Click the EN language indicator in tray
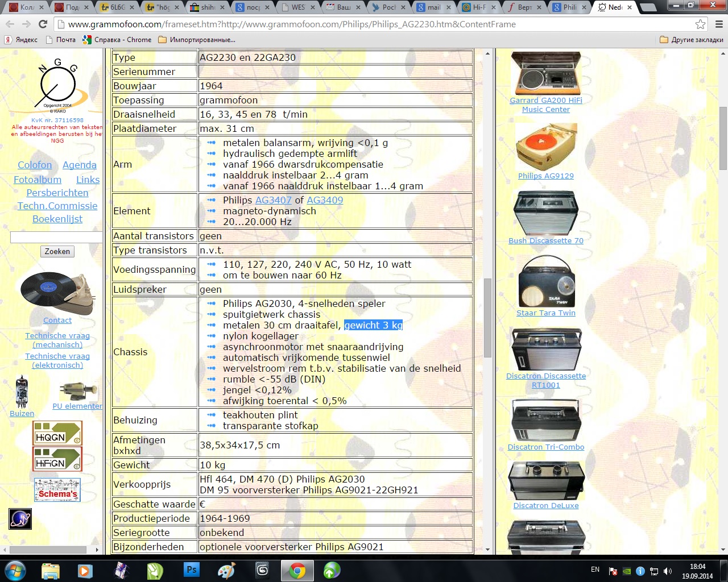The height and width of the screenshot is (582, 728). [x=595, y=569]
